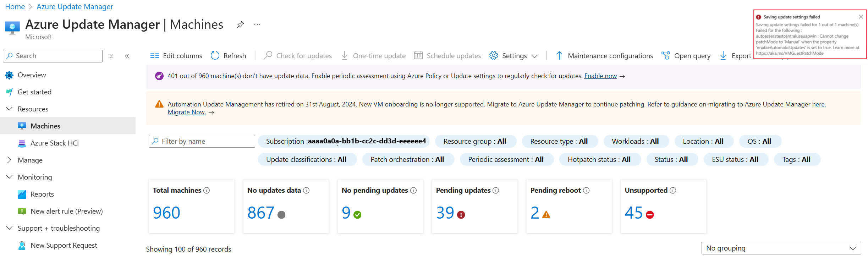Image resolution: width=868 pixels, height=258 pixels.
Task: Click the Refresh toolbar button
Action: coord(229,56)
